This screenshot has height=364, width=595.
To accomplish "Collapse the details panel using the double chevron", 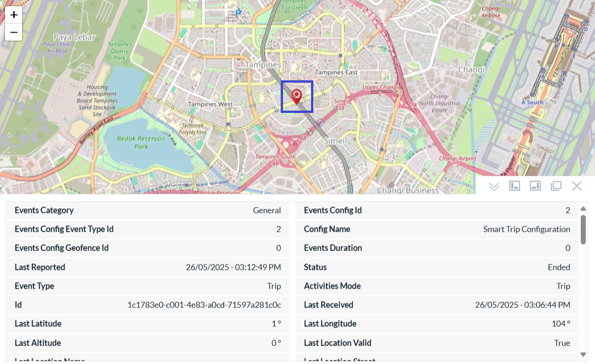I will (494, 186).
